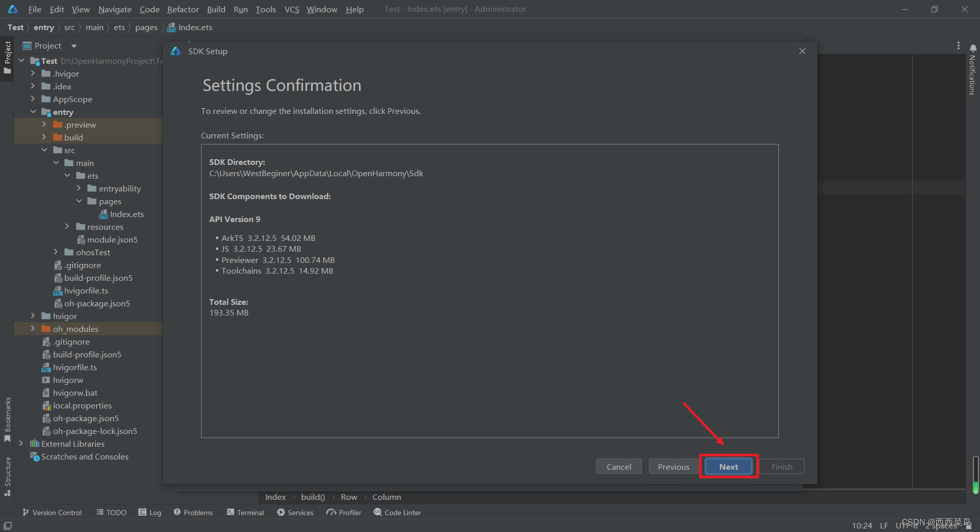Select the root .gitignore file
The image size is (980, 532).
point(66,342)
